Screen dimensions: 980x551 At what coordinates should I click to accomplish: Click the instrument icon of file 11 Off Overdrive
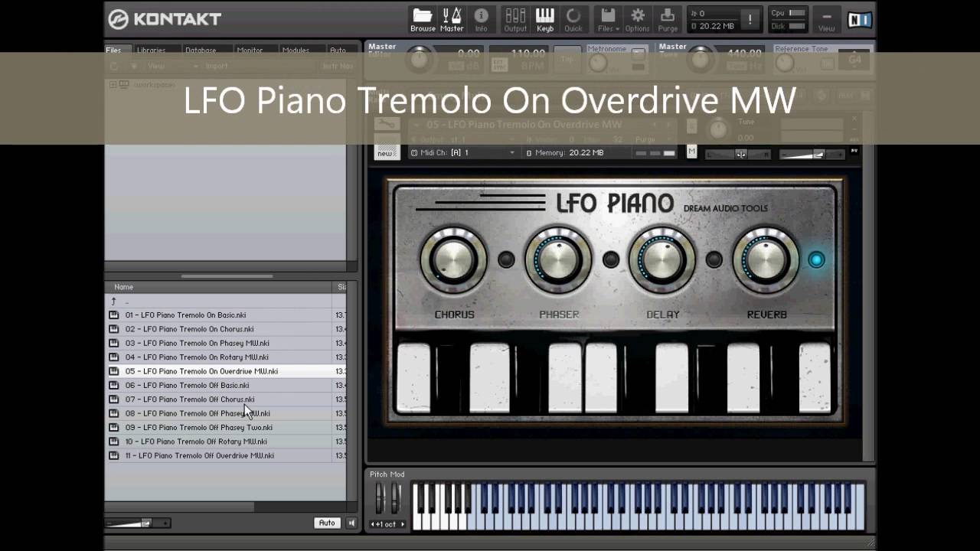coord(114,455)
